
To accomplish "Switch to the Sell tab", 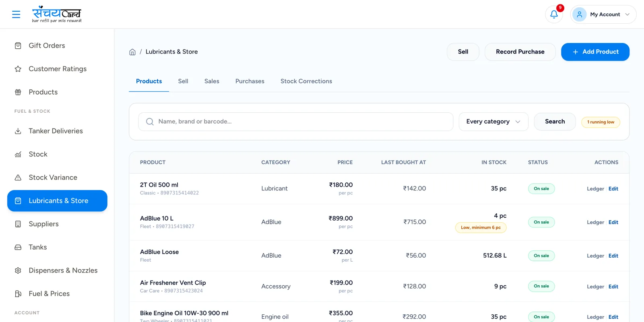I will 183,81.
